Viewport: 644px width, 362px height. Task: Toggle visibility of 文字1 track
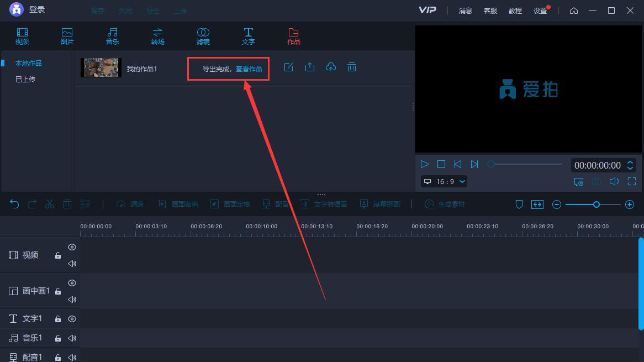pos(72,319)
